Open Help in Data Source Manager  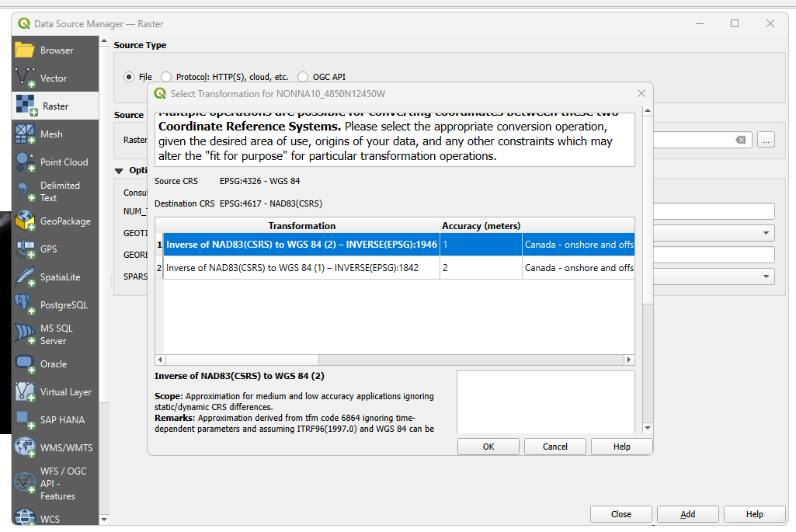click(754, 514)
